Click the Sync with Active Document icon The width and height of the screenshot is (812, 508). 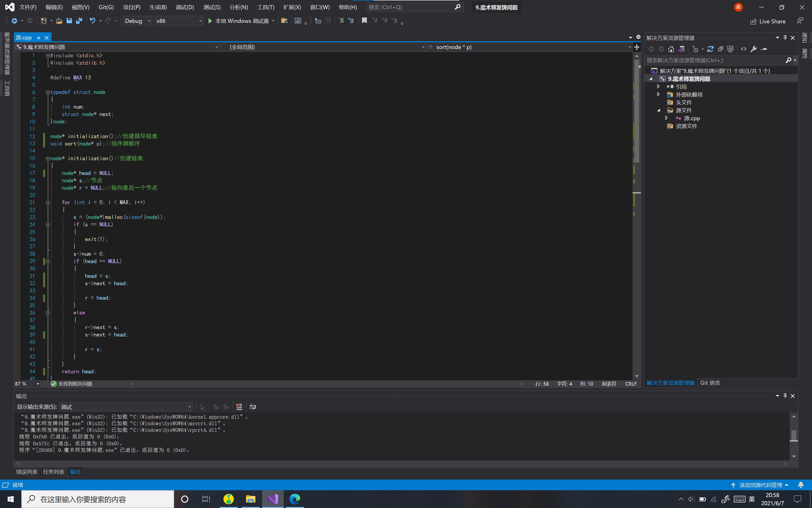710,49
